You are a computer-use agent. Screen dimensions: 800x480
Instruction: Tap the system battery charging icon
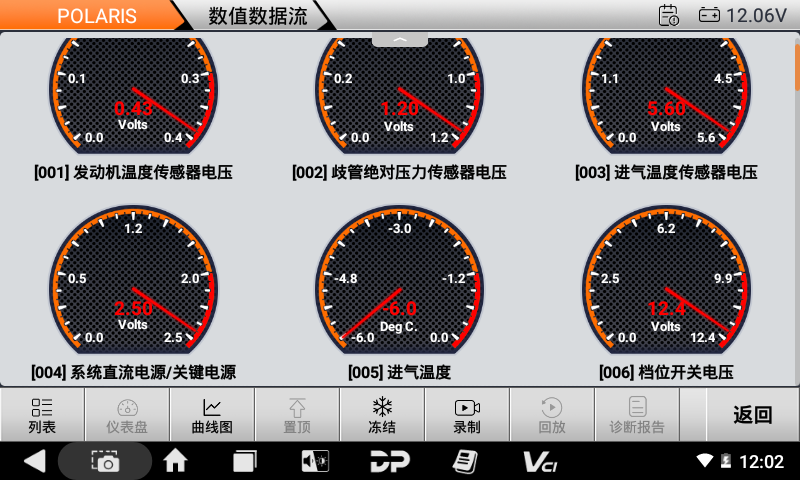pos(726,461)
